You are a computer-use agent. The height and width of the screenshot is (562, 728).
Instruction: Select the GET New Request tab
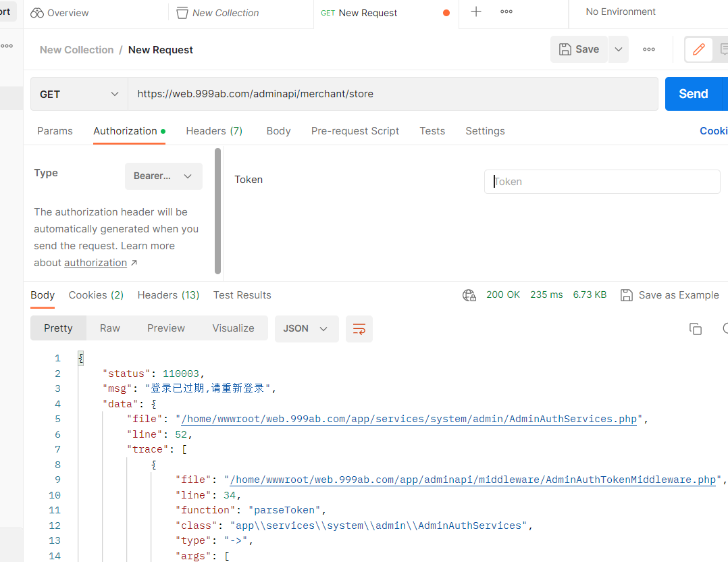click(359, 13)
